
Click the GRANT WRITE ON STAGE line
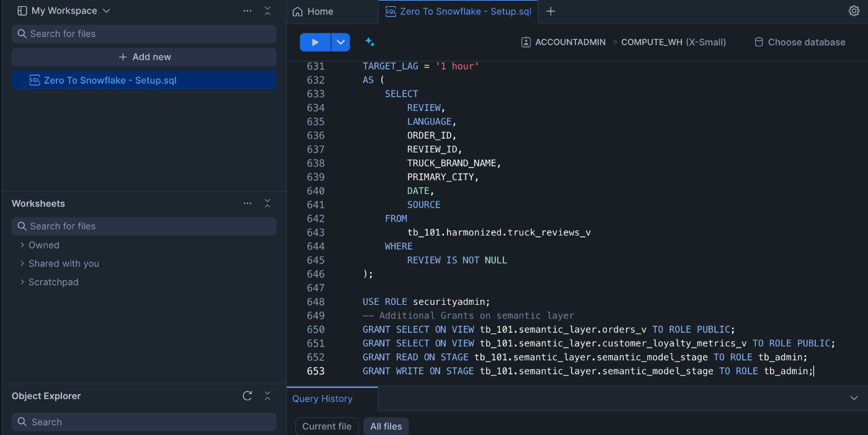(x=588, y=371)
